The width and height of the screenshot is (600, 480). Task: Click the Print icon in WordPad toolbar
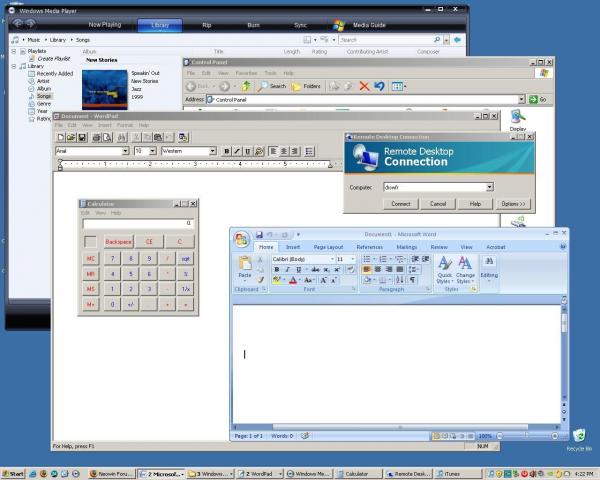coord(96,137)
